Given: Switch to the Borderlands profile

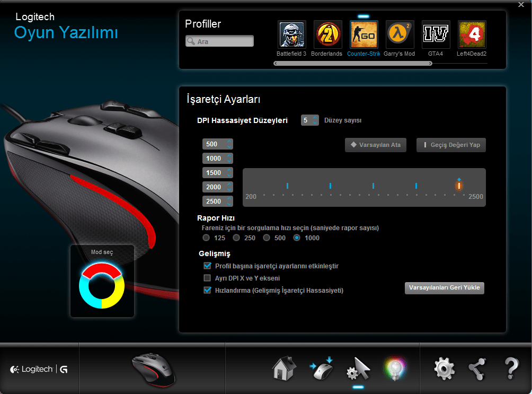Looking at the screenshot, I should (x=327, y=34).
